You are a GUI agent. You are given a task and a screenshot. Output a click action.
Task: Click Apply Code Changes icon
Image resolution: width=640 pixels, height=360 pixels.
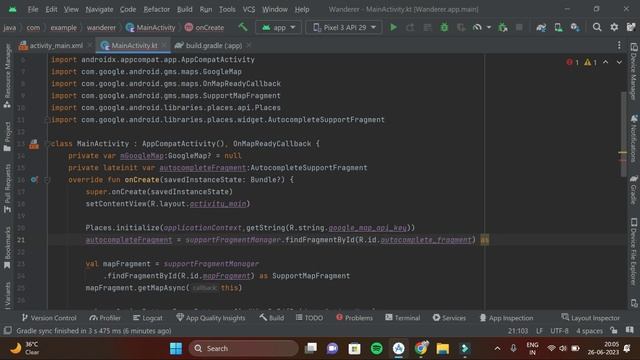point(427,27)
